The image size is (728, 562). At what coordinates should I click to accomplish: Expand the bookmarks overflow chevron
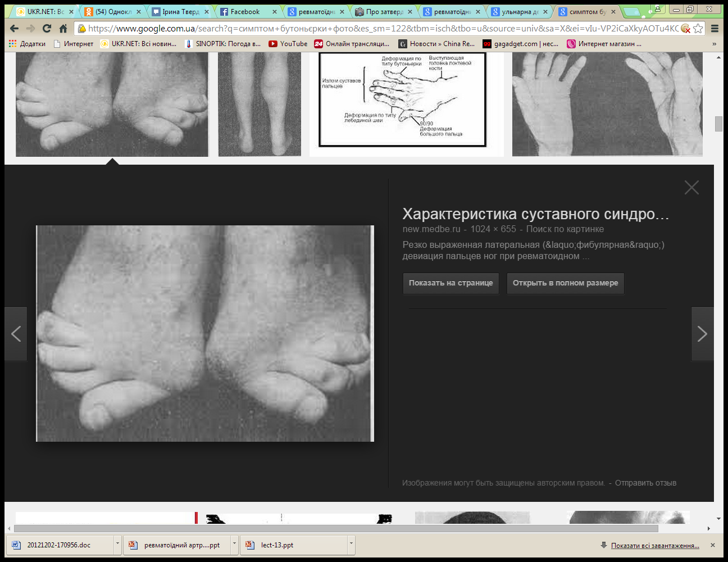714,44
